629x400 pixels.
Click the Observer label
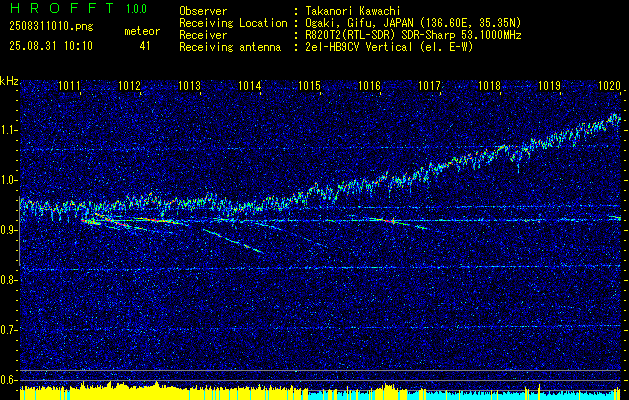[x=203, y=11]
